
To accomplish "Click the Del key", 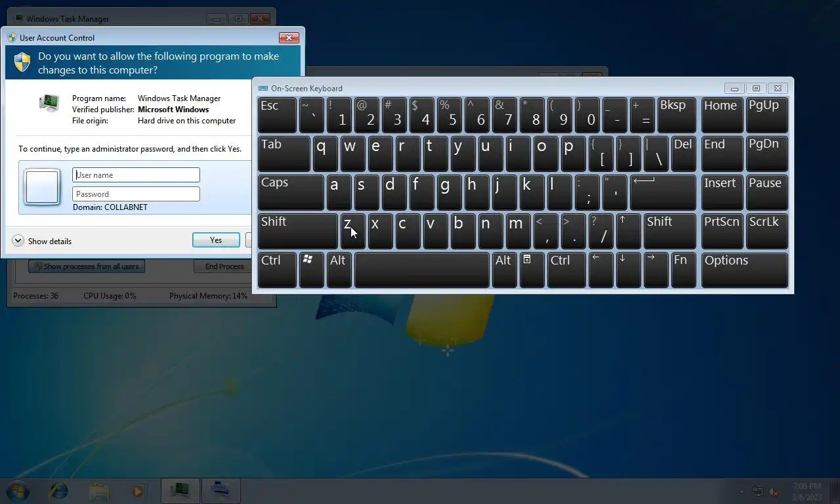I will [x=683, y=154].
